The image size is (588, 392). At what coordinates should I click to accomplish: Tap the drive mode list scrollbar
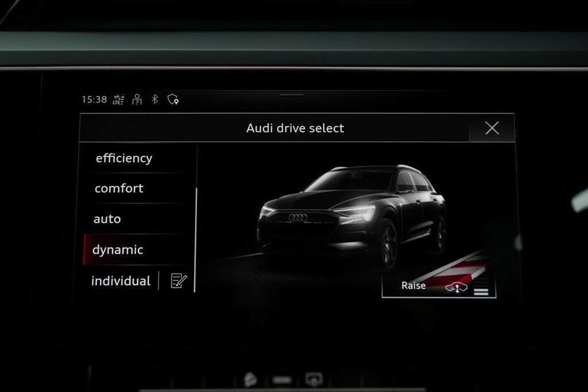click(x=195, y=240)
